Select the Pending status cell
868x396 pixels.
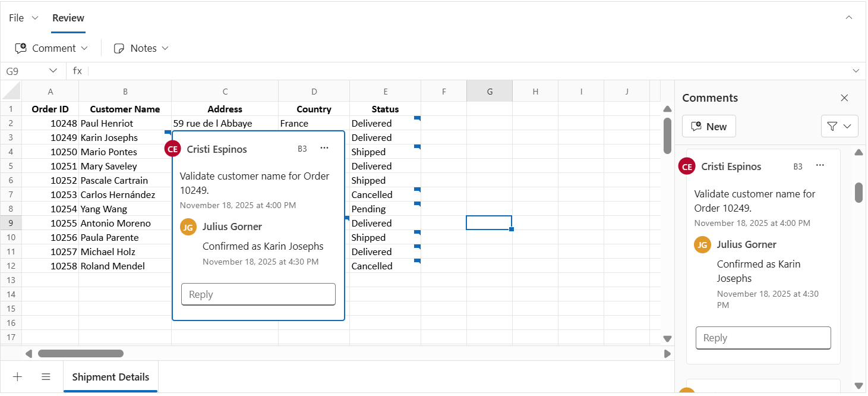pyautogui.click(x=386, y=209)
